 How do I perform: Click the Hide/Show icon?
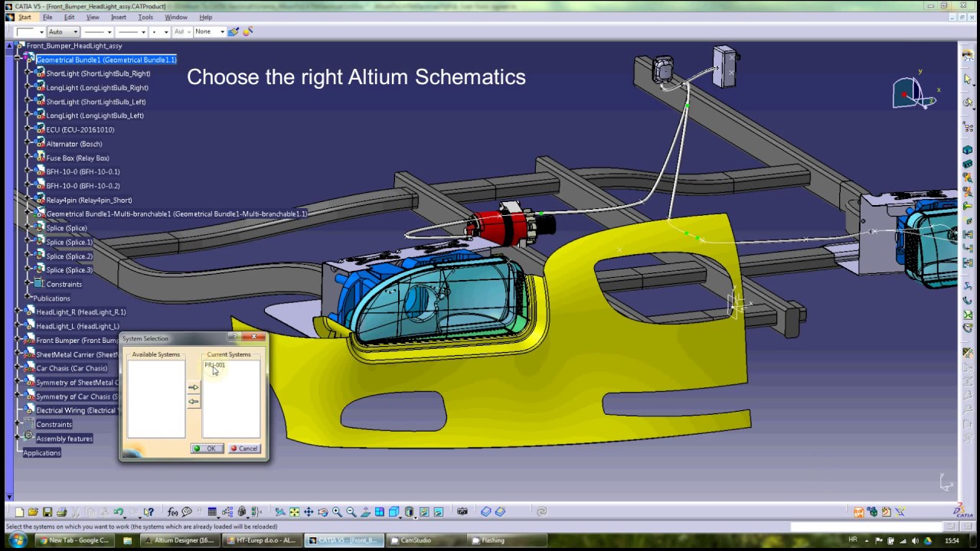point(424,512)
